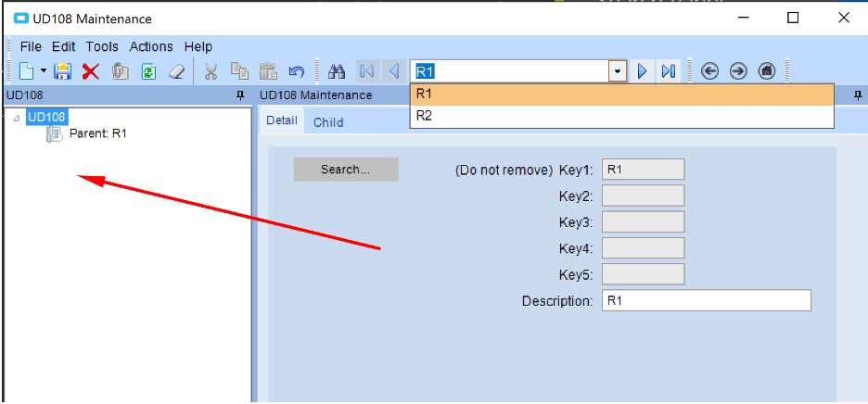Screen dimensions: 868x404
Task: Click the Key2 field
Action: point(643,196)
